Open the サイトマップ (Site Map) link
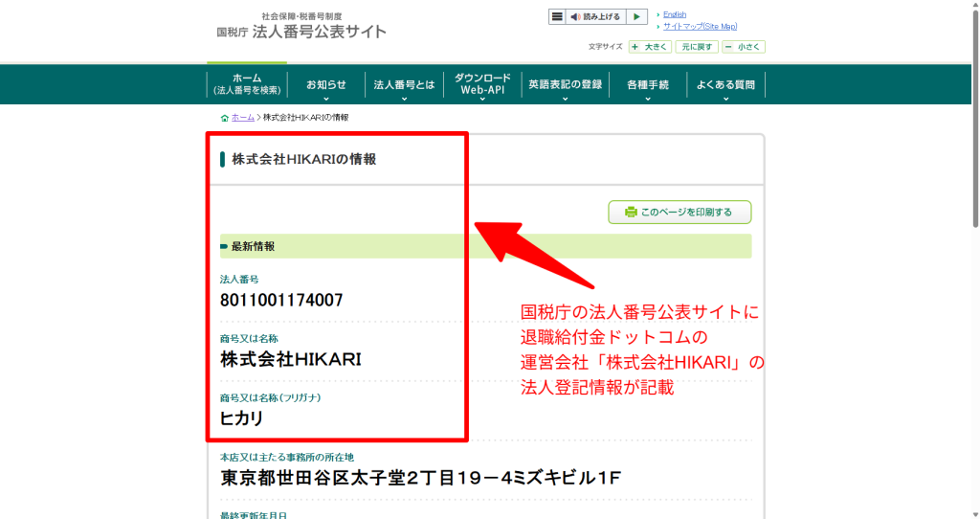Screen dimensions: 980x519 (x=700, y=26)
